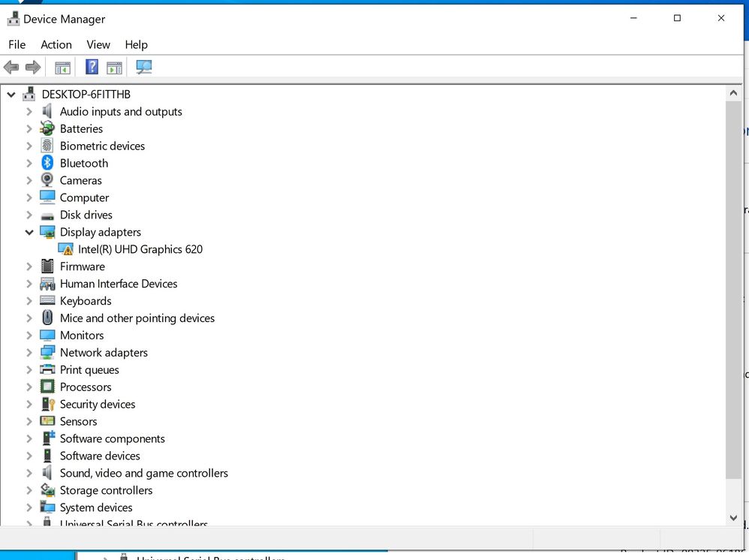Open the View menu
The height and width of the screenshot is (560, 749).
tap(98, 44)
